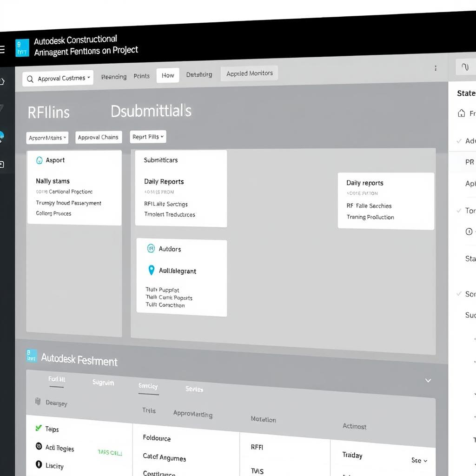This screenshot has height=476, width=476.
Task: Select the Foldource cell
Action: click(x=157, y=438)
